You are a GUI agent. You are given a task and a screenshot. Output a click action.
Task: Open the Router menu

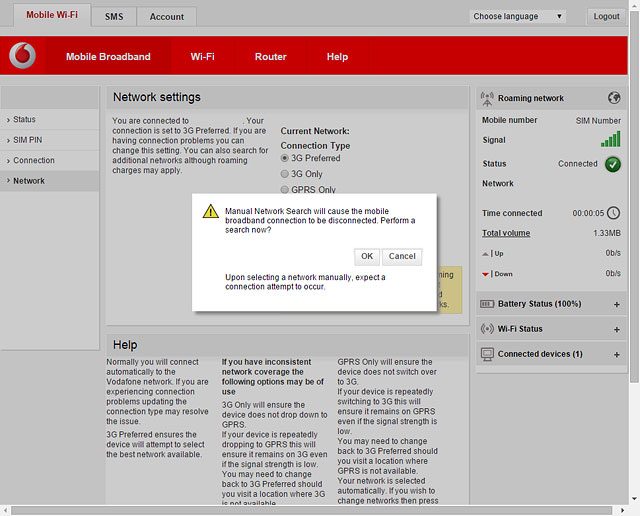[x=270, y=57]
